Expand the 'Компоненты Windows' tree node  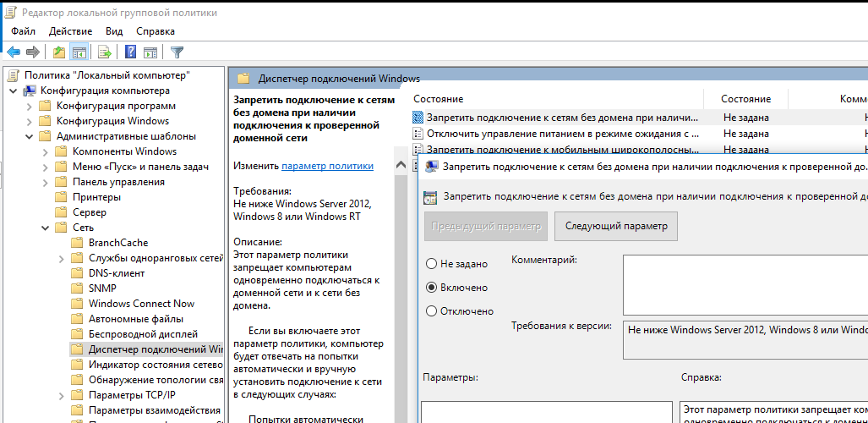pyautogui.click(x=43, y=151)
